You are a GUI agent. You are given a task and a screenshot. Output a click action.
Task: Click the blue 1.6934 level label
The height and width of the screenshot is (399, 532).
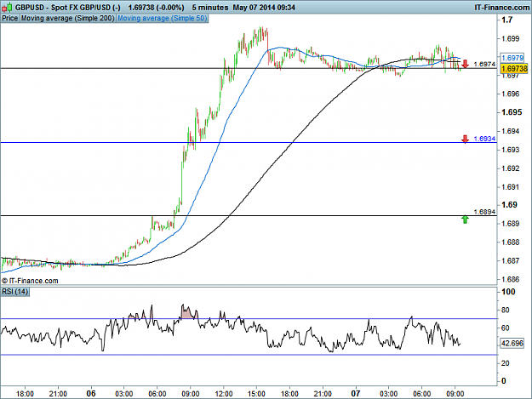click(484, 139)
